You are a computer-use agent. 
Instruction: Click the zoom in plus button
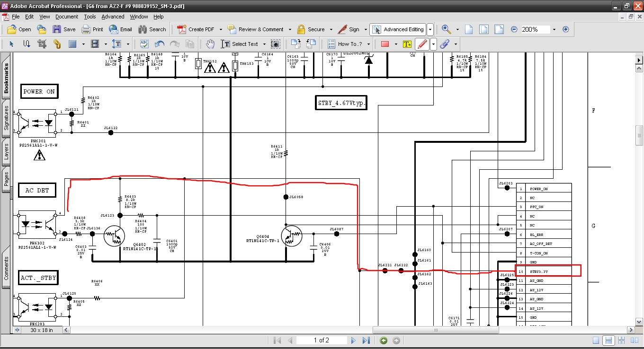(565, 29)
